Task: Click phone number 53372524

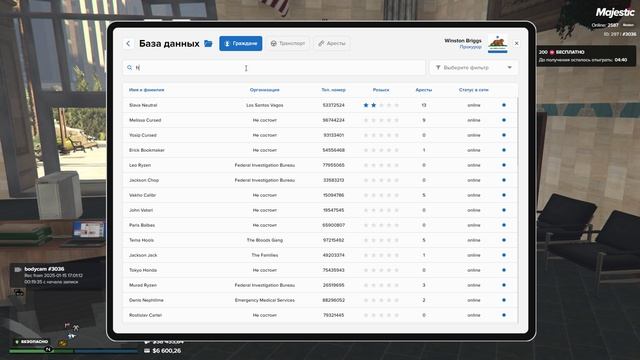Action: click(x=333, y=105)
